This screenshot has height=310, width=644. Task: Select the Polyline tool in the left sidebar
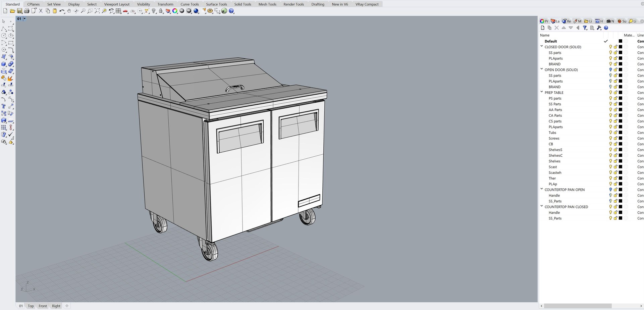4,29
